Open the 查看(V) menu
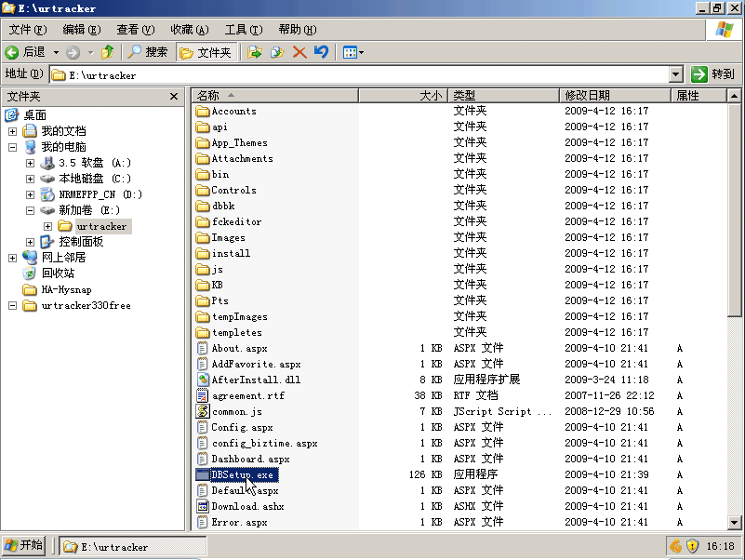 tap(136, 30)
